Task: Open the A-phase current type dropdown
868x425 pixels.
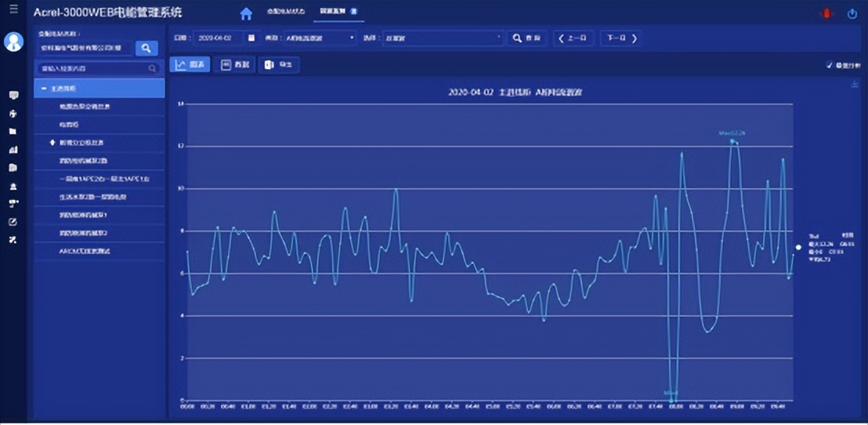Action: click(319, 38)
